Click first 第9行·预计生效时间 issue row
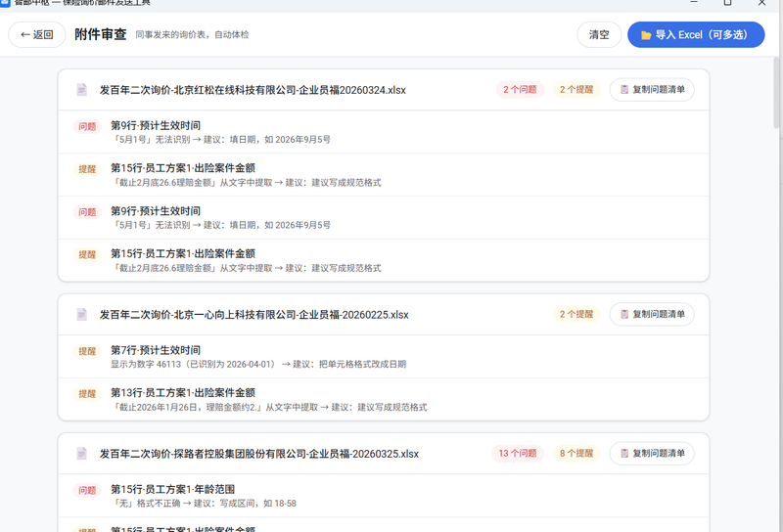 pos(384,132)
